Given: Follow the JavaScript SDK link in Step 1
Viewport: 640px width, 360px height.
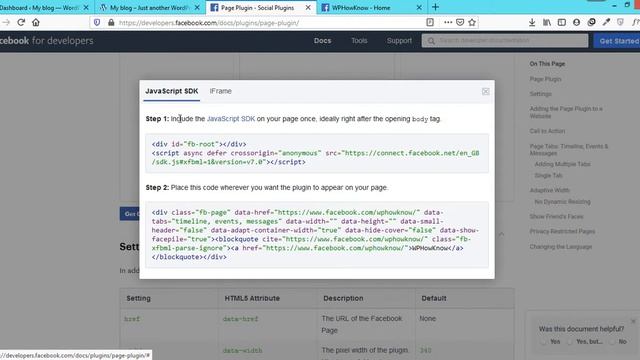Looking at the screenshot, I should (231, 119).
